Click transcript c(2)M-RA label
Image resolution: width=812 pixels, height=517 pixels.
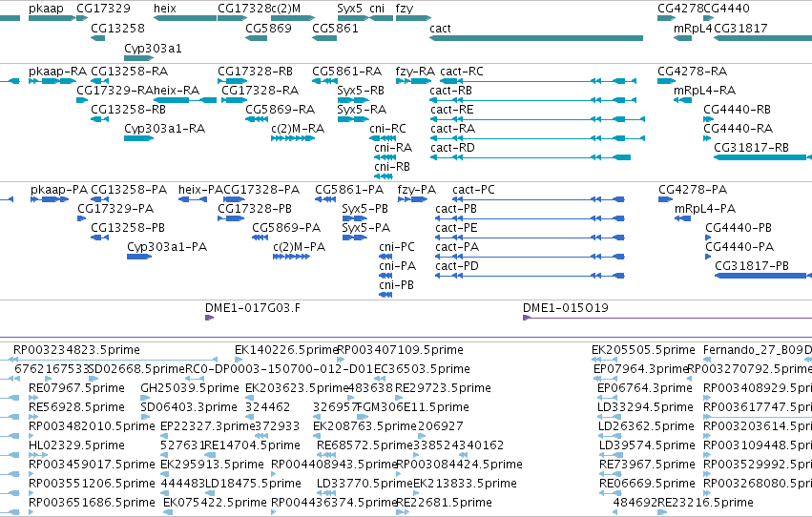tap(298, 129)
